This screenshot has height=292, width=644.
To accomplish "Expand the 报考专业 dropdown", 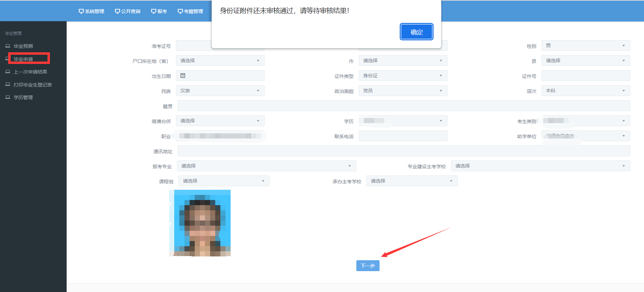I will 266,166.
